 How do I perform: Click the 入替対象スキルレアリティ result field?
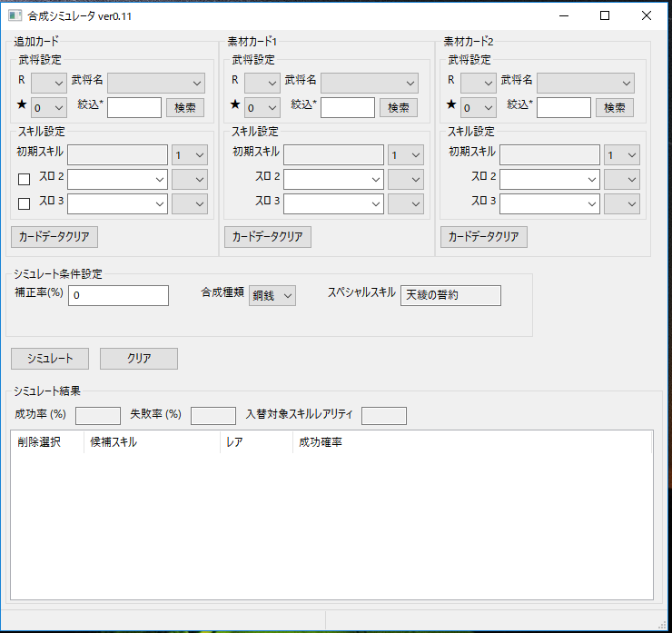(384, 416)
